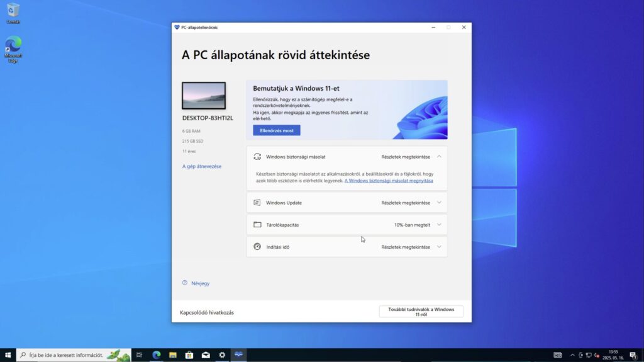This screenshot has width=644, height=362.
Task: Click the 11 éves text
Action: click(x=189, y=151)
